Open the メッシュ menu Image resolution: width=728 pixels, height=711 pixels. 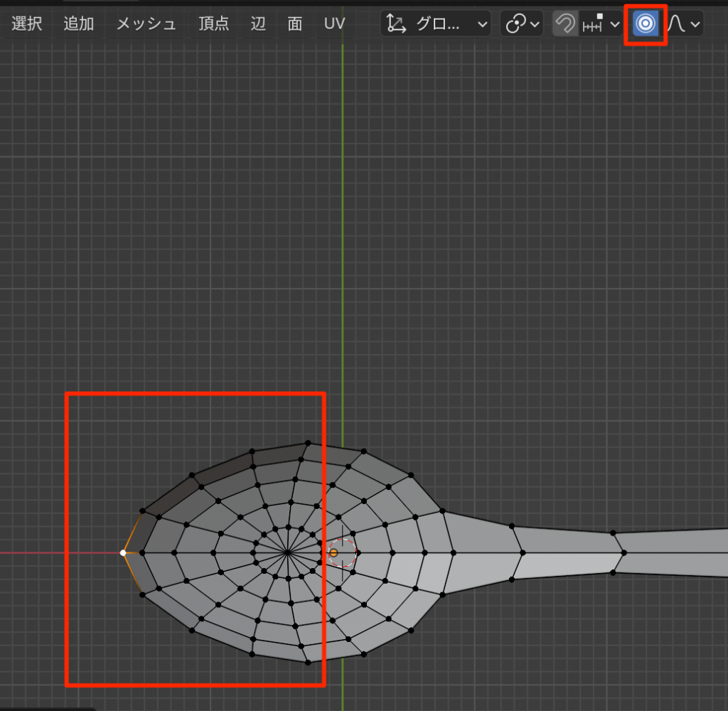coord(146,24)
